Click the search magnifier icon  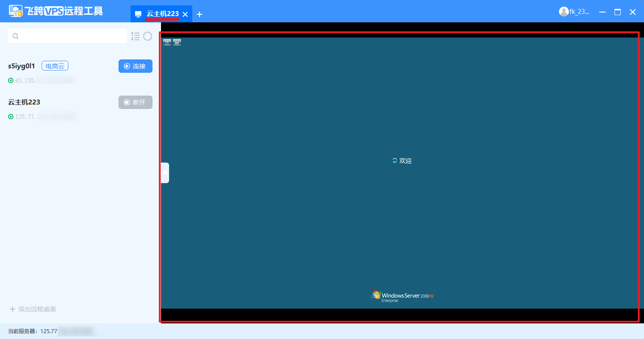[x=16, y=36]
